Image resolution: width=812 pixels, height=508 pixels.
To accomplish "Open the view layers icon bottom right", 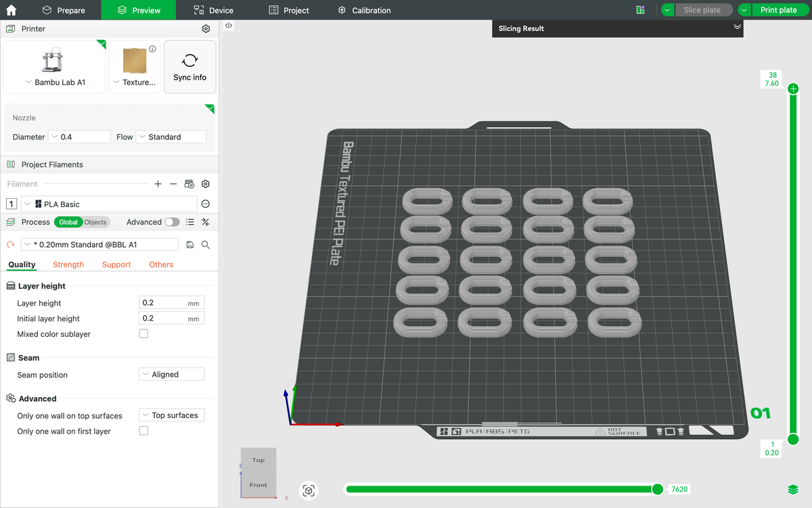I will click(x=793, y=489).
